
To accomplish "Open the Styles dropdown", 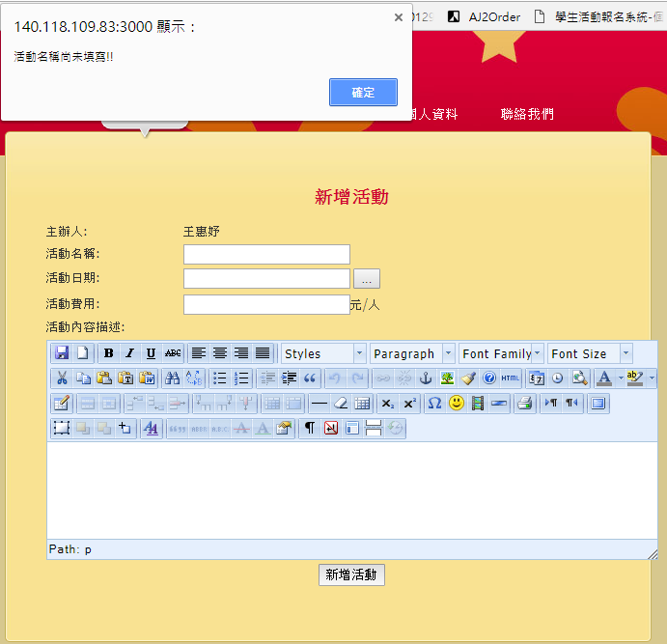I will (322, 353).
